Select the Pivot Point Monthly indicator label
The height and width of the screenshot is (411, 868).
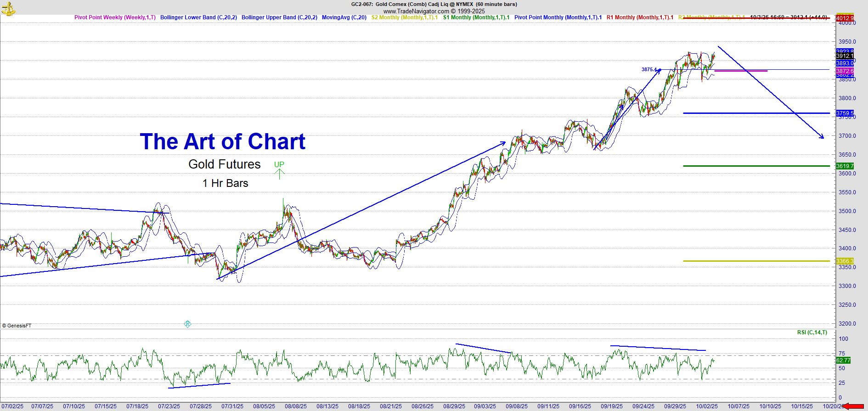[x=558, y=17]
